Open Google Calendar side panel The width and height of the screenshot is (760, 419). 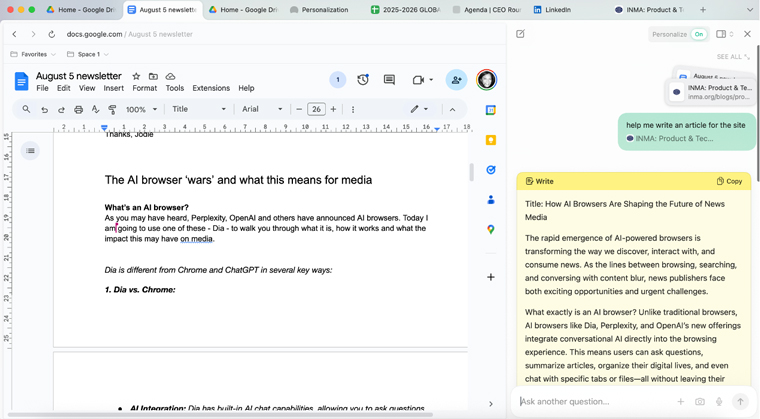click(491, 110)
